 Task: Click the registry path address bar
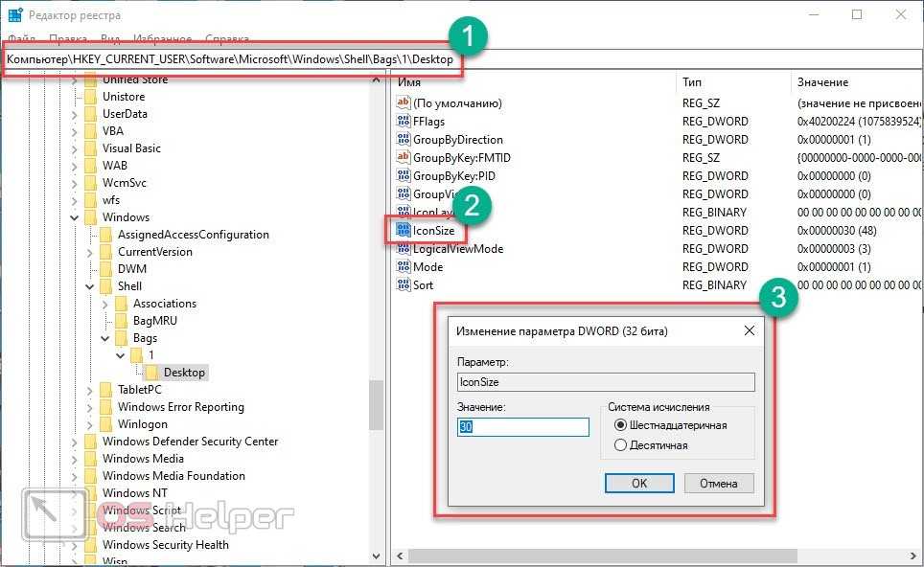pos(462,59)
